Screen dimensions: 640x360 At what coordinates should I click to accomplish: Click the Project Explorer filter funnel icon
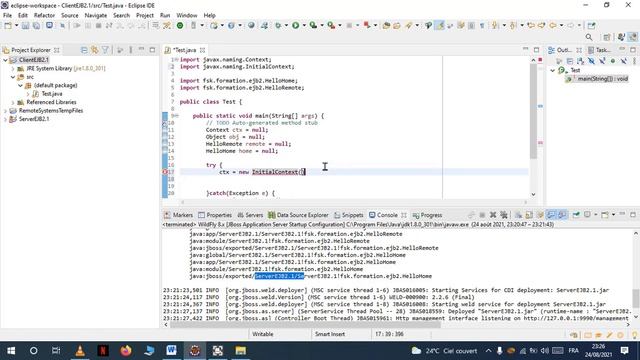point(105,50)
